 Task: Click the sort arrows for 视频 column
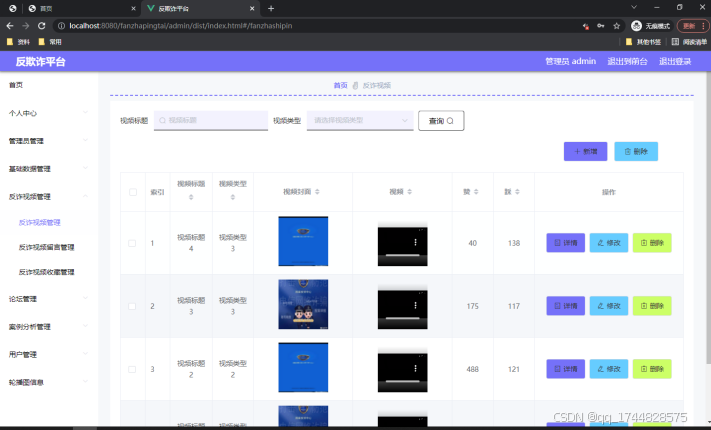tap(409, 192)
